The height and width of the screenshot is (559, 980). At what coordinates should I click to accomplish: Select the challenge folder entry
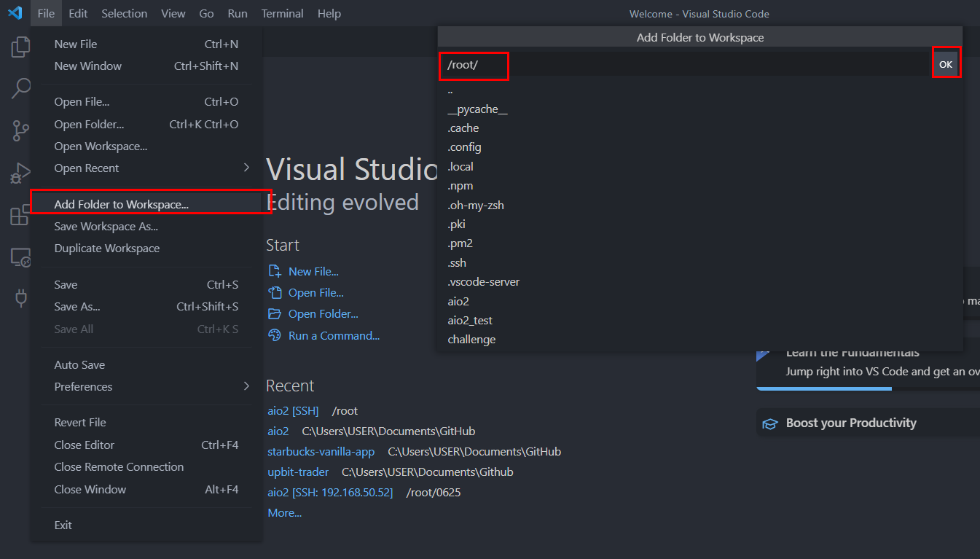tap(699, 339)
